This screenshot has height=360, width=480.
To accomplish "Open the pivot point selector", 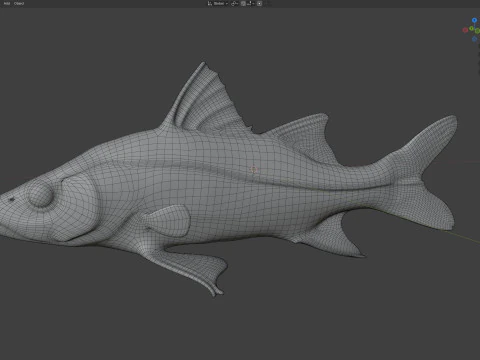I will [235, 3].
